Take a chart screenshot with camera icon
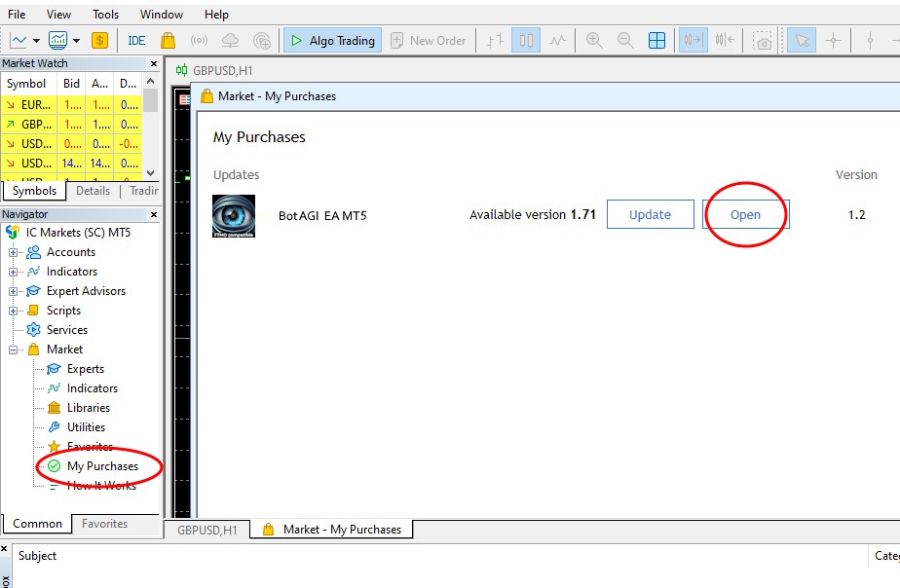This screenshot has width=900, height=588. tap(763, 41)
